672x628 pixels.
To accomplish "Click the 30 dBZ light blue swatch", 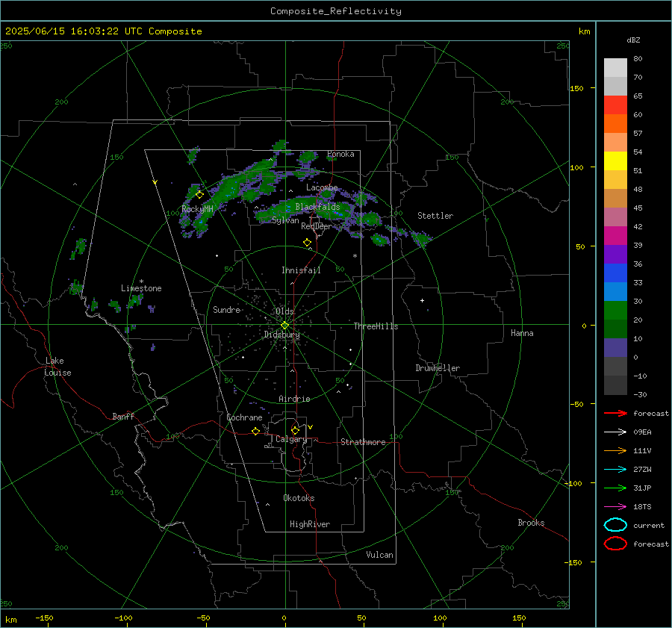I will [615, 291].
